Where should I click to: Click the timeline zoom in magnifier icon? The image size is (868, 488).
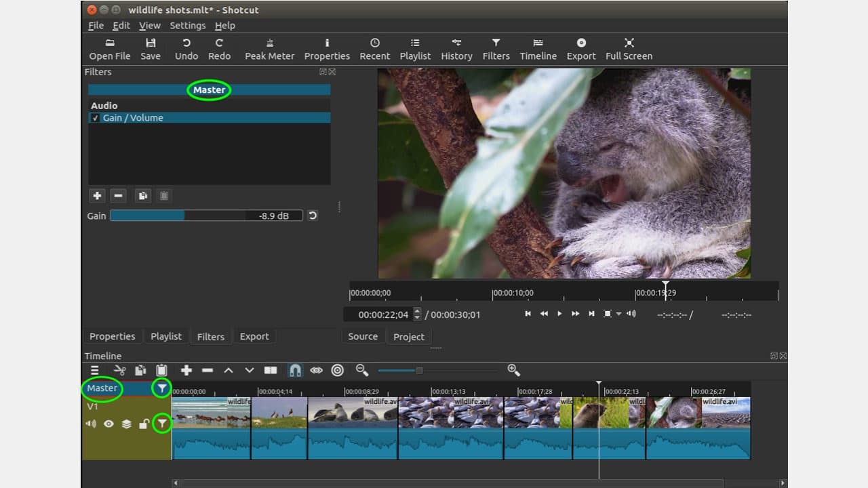(513, 370)
